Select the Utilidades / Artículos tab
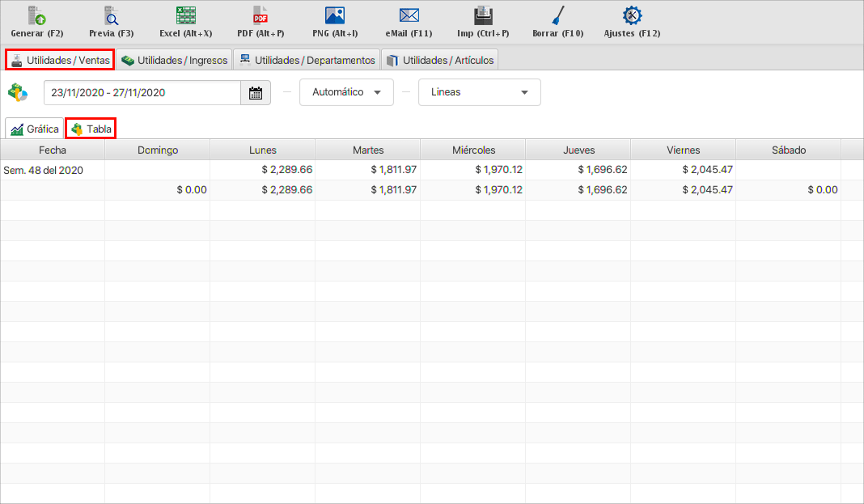The image size is (864, 504). click(x=439, y=61)
